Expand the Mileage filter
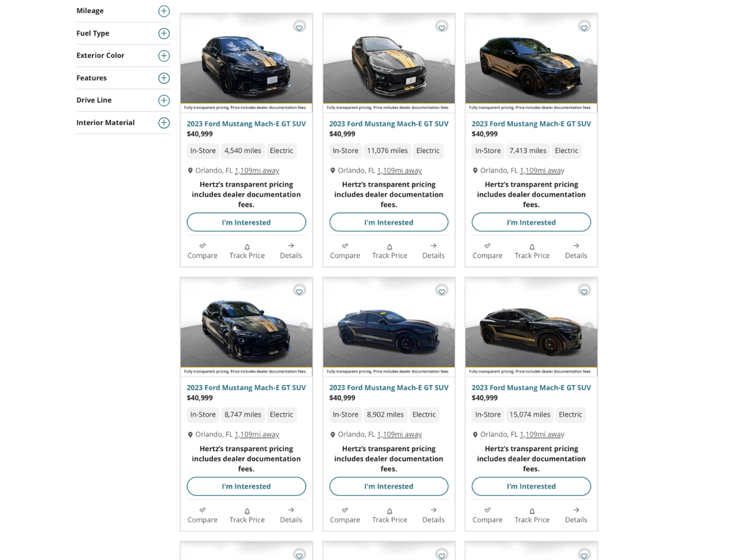 pos(164,11)
